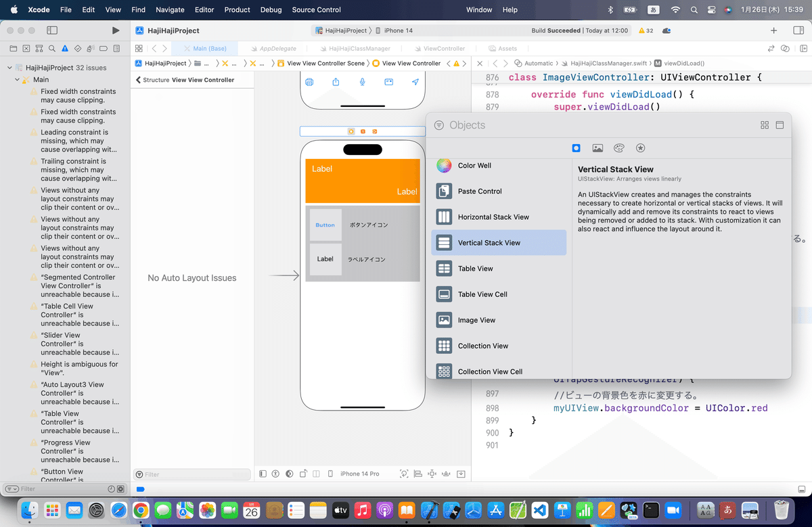Viewport: 812px width, 527px height.
Task: Switch to the Assets tab
Action: point(503,49)
